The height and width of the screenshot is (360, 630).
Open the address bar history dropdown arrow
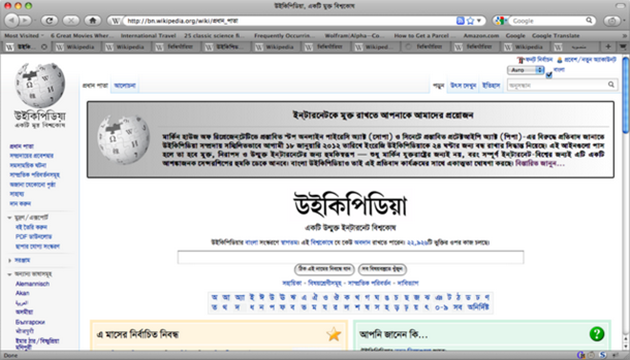[479, 20]
